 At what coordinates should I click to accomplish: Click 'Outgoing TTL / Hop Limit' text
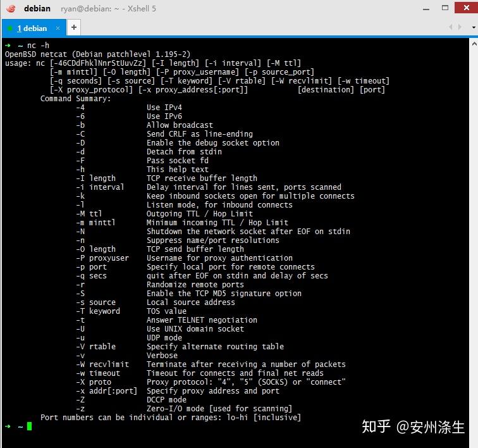click(200, 214)
